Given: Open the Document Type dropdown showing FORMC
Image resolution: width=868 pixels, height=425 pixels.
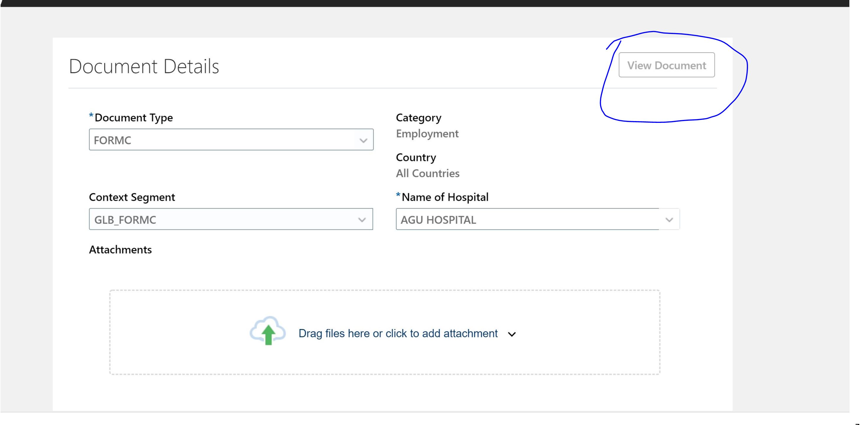Looking at the screenshot, I should pos(231,139).
